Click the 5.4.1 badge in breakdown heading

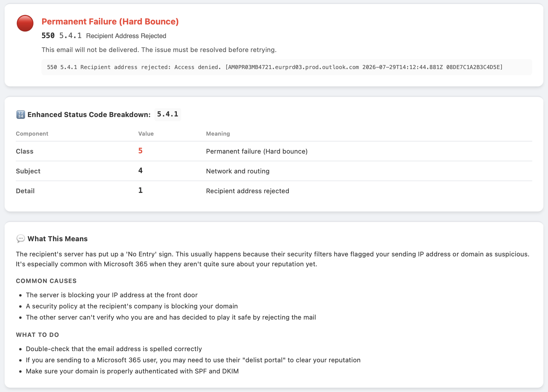167,114
